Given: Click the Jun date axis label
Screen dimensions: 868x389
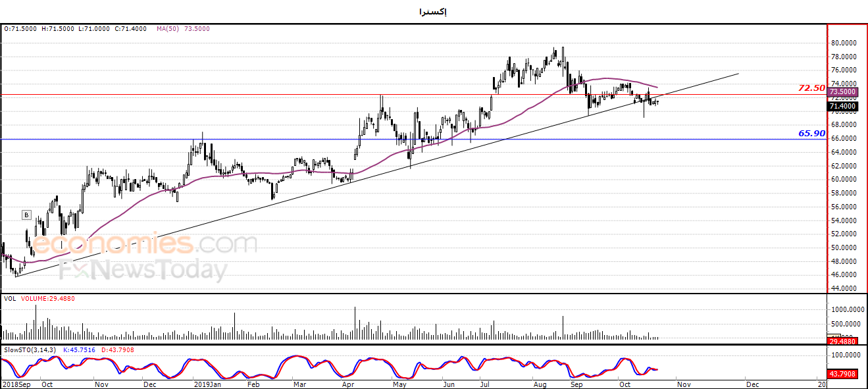Looking at the screenshot, I should [448, 384].
